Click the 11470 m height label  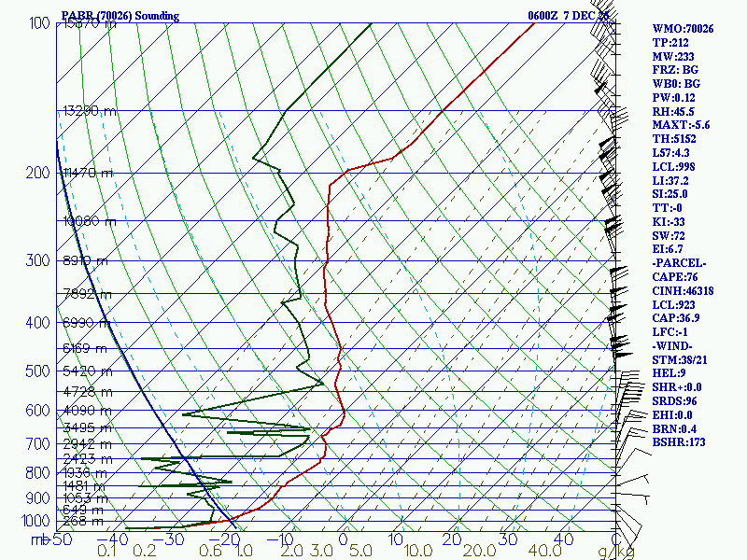(89, 173)
